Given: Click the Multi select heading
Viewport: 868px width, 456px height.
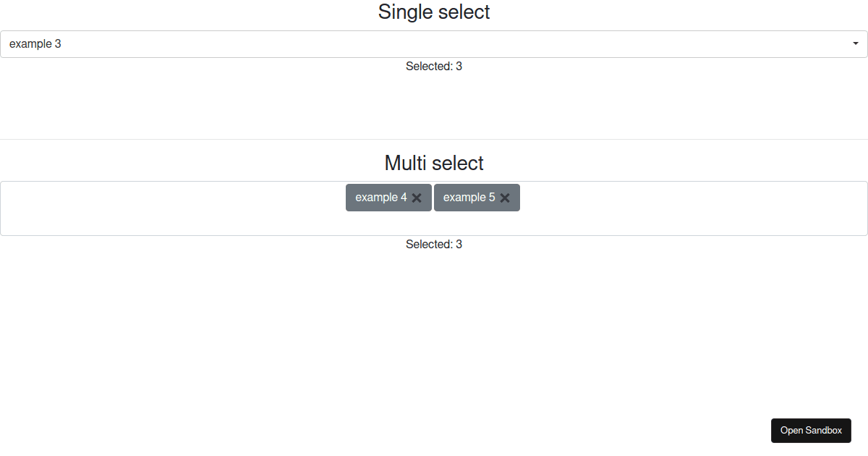Looking at the screenshot, I should [x=434, y=163].
